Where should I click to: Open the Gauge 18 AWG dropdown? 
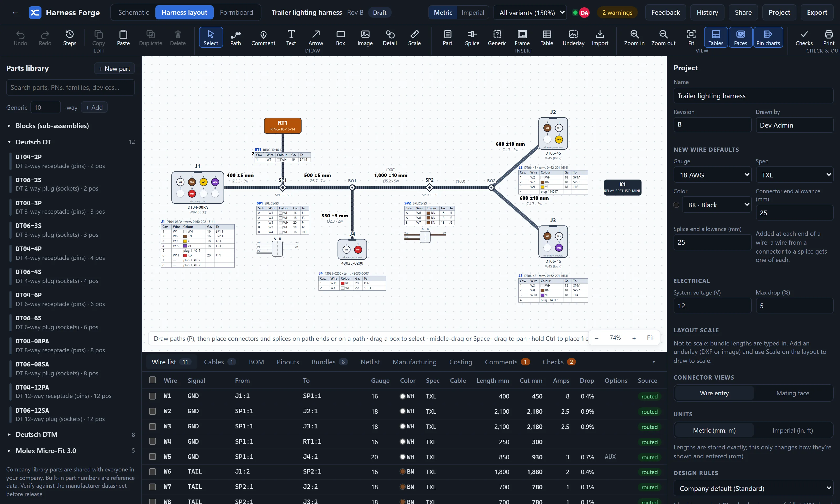coord(712,175)
